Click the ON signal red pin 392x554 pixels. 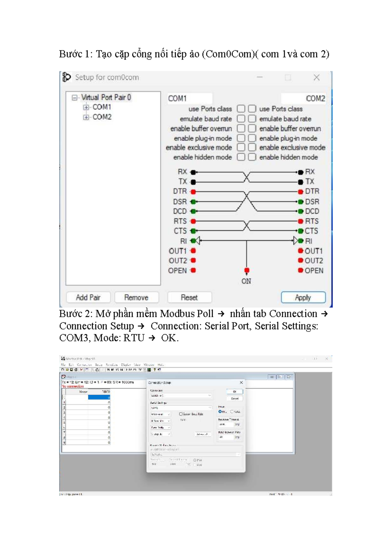coord(247,270)
